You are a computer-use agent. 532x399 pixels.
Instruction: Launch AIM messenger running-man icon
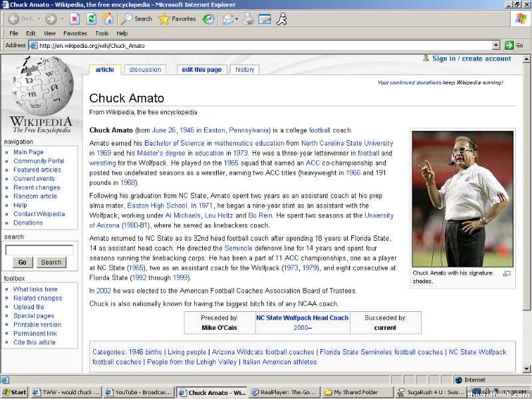282,19
